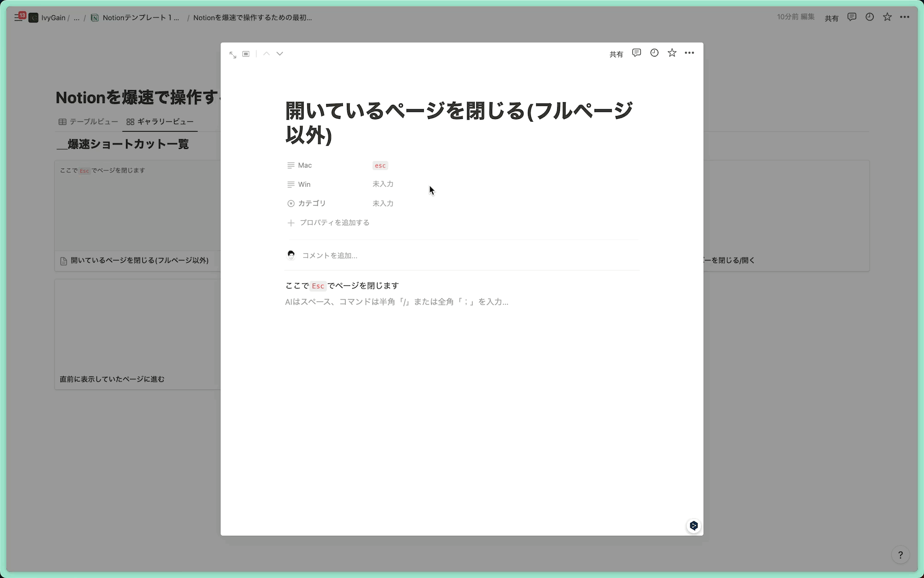Viewport: 924px width, 578px height.
Task: Expand the breadcrumb ellipsis
Action: pos(77,18)
